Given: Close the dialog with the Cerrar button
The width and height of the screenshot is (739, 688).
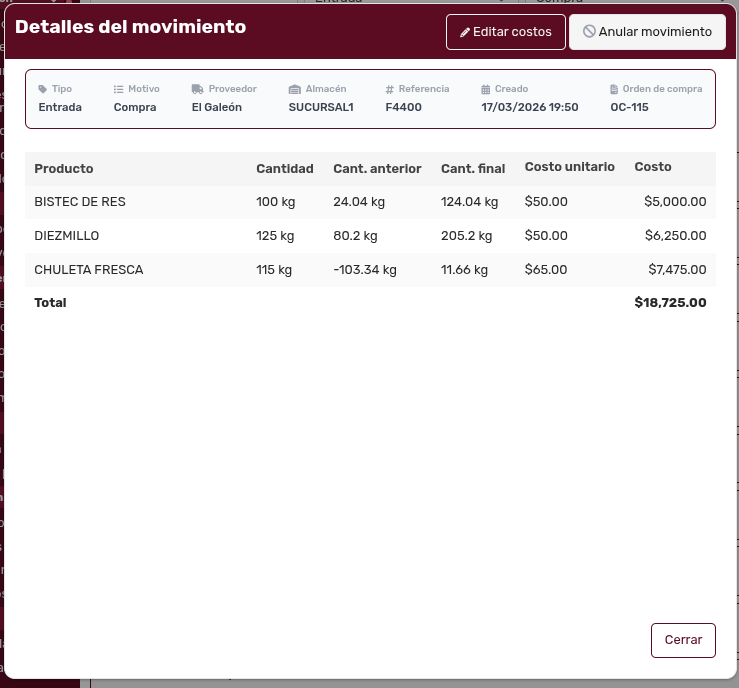Looking at the screenshot, I should [683, 640].
